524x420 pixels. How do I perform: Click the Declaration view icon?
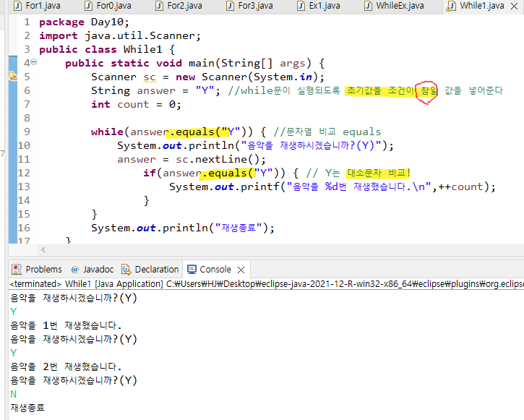click(x=126, y=270)
